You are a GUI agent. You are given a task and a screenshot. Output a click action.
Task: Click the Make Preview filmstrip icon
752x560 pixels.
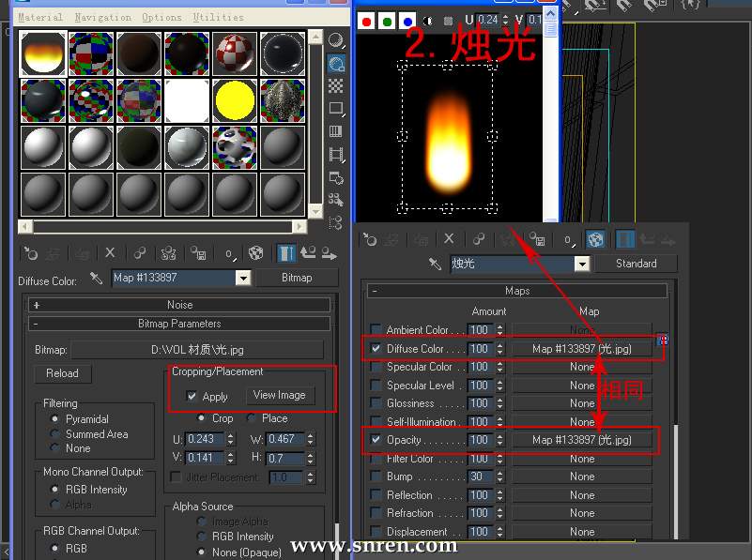(x=336, y=155)
